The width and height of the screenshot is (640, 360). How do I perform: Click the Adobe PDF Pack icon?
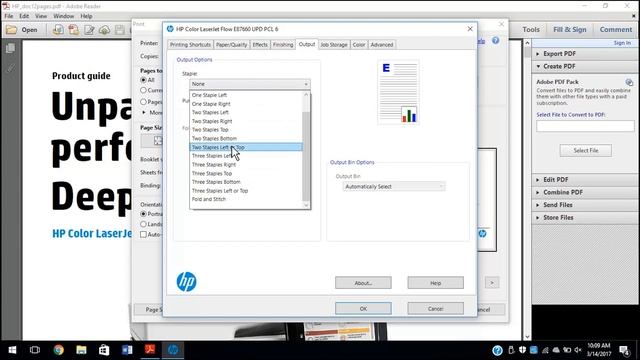click(629, 82)
